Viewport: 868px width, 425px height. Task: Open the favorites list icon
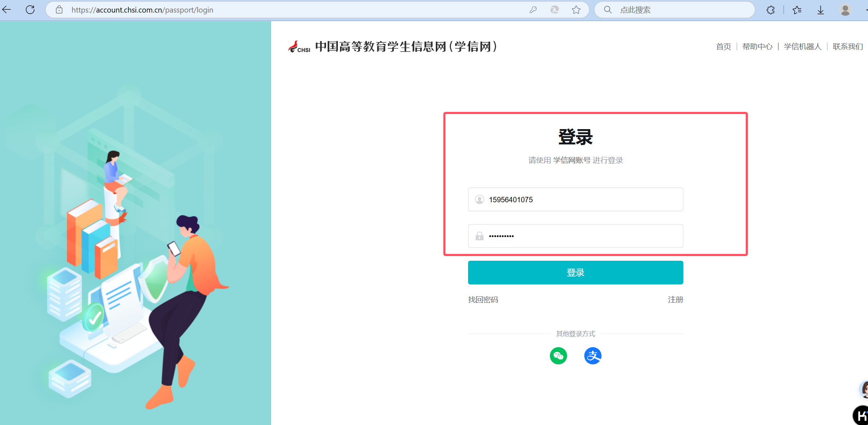tap(797, 10)
